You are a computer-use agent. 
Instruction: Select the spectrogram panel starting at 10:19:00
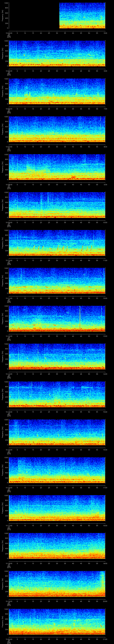[x=57, y=584]
